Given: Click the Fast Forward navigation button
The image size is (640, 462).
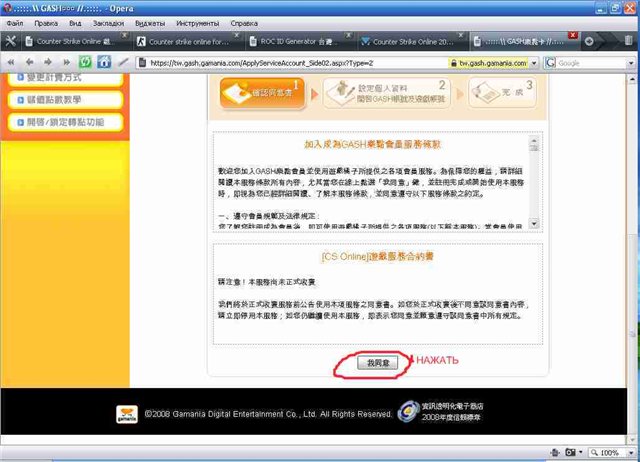Looking at the screenshot, I should [x=67, y=62].
